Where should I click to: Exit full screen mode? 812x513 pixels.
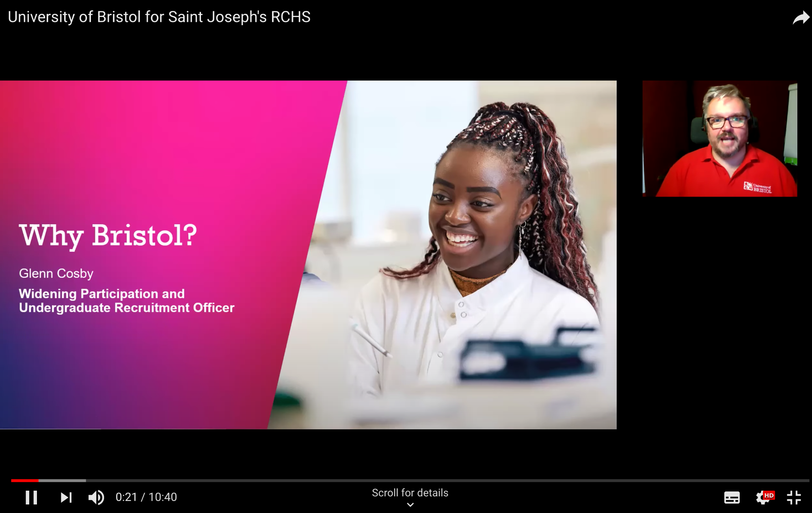[x=794, y=498]
